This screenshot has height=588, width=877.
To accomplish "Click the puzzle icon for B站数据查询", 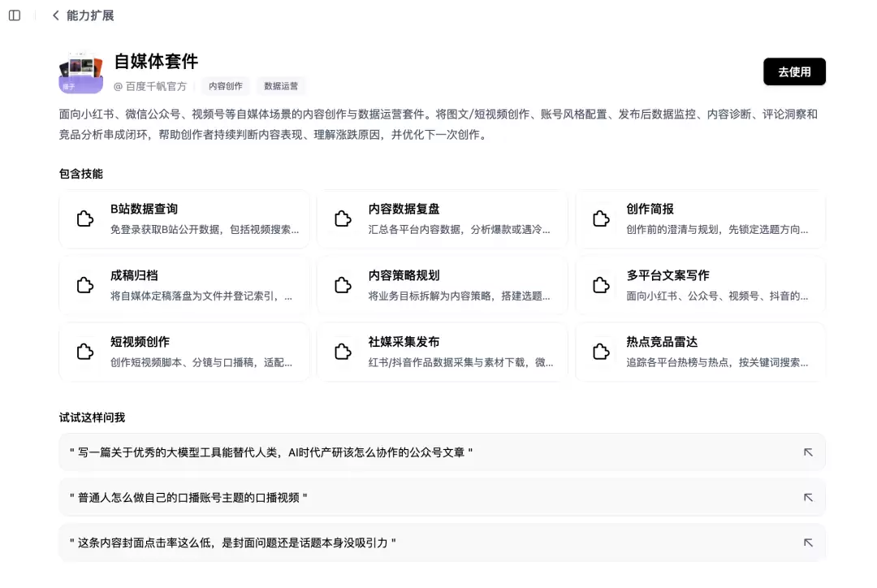I will tap(85, 218).
